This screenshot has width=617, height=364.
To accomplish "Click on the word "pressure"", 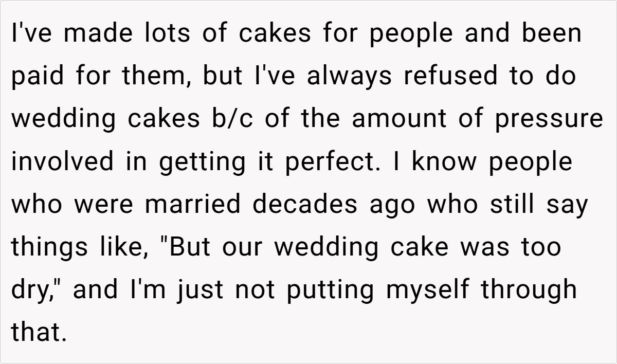I will (549, 119).
